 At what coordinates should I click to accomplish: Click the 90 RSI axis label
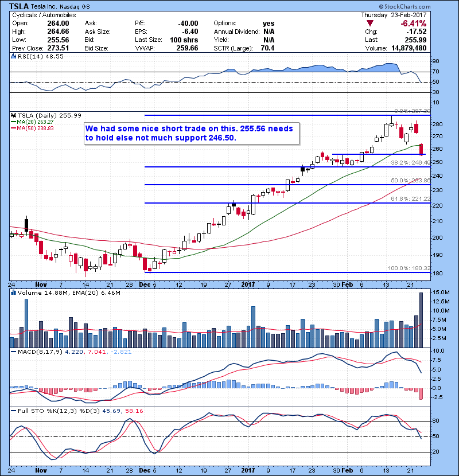(436, 61)
